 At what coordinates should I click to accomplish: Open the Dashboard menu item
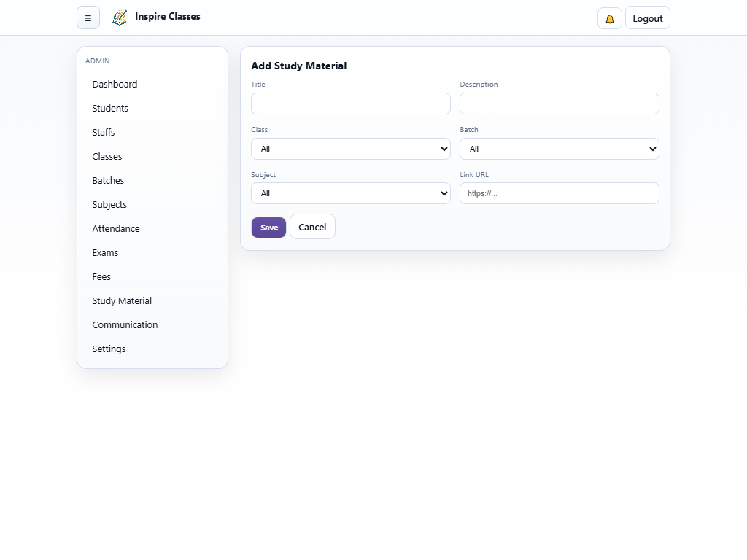pos(115,85)
